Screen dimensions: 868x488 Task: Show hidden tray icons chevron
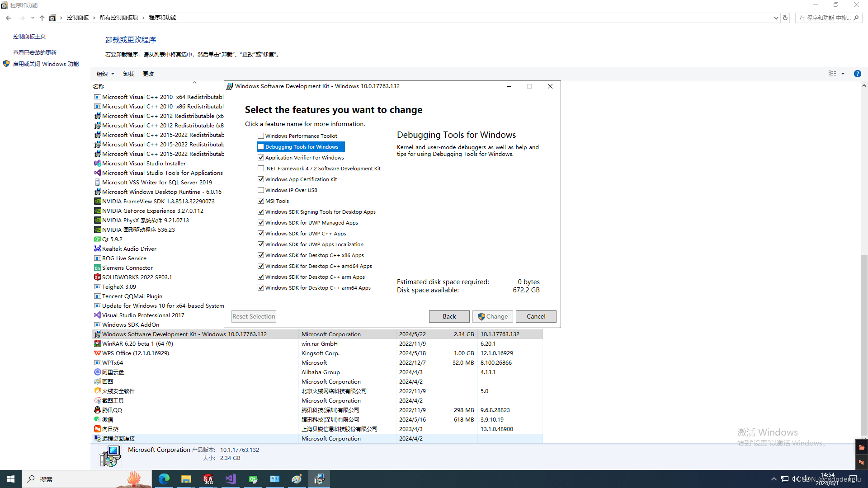tap(774, 479)
